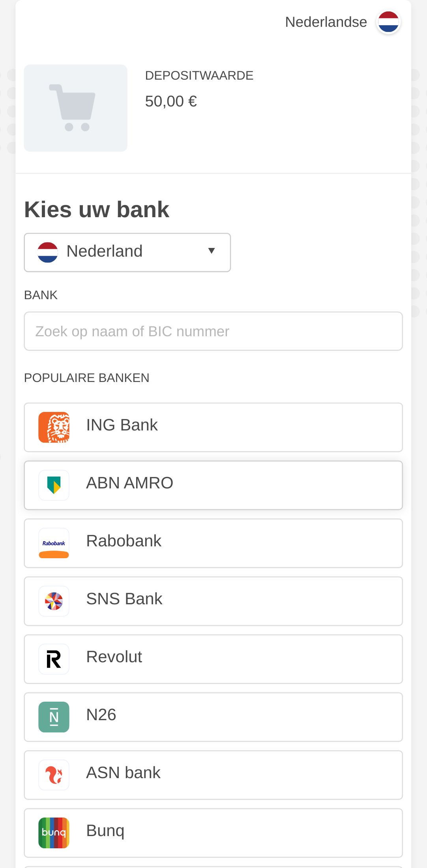Select the Bunq bank option
Screen dimensions: 427x868
pyautogui.click(x=213, y=833)
